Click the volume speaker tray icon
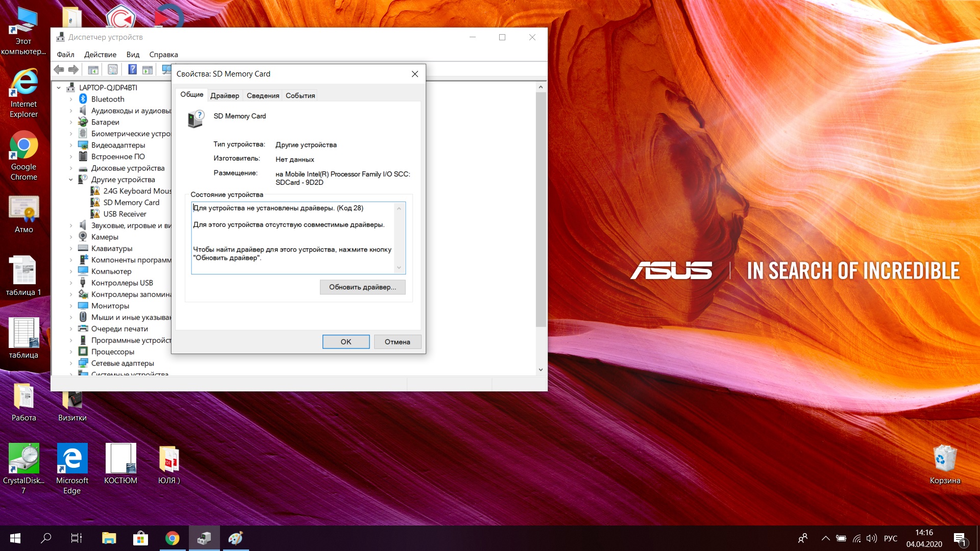Viewport: 980px width, 551px height. (872, 538)
